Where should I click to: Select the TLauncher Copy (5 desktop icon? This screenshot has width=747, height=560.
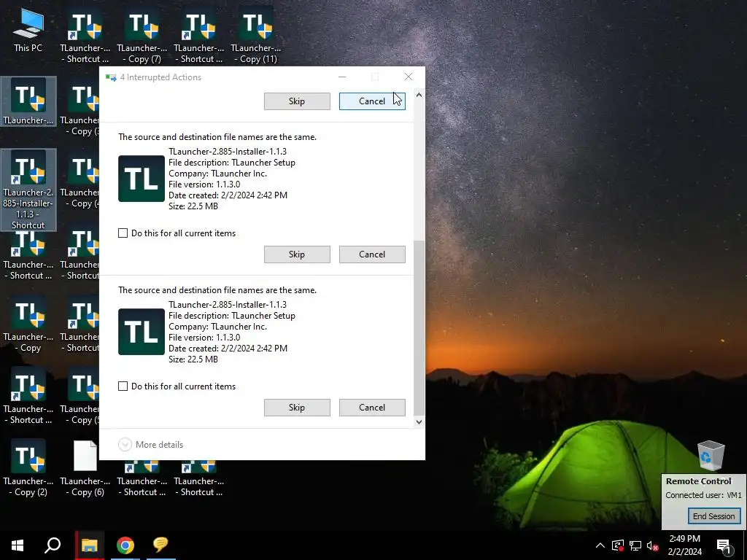[x=80, y=397]
